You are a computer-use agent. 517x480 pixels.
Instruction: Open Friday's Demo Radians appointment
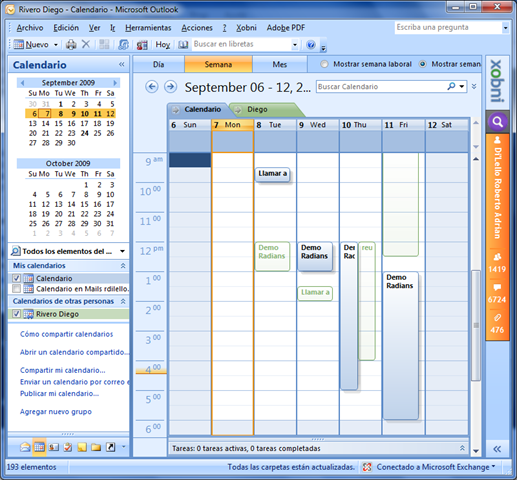coord(400,345)
